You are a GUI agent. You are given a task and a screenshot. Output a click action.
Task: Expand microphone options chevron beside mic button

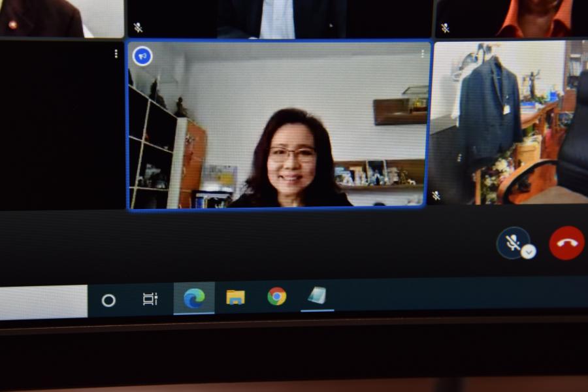click(x=529, y=252)
